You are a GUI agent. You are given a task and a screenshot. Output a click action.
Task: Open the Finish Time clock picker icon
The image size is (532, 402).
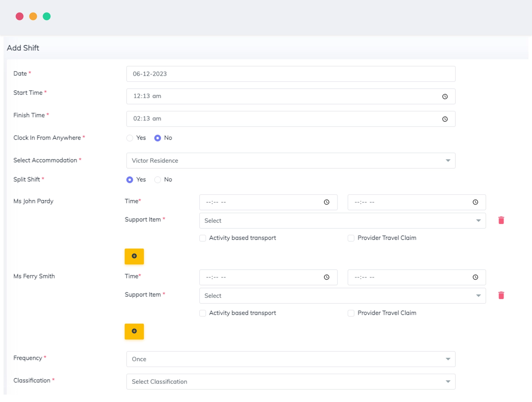pyautogui.click(x=445, y=119)
